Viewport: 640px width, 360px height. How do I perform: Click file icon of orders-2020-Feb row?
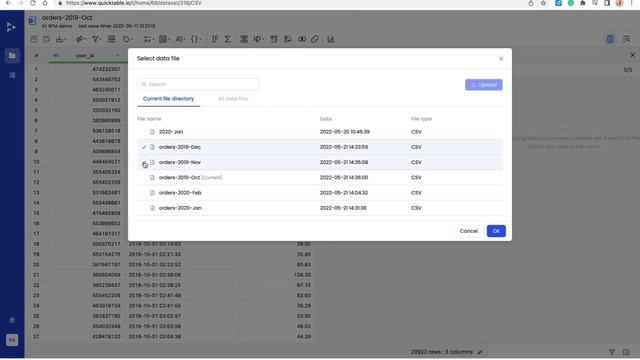[152, 193]
